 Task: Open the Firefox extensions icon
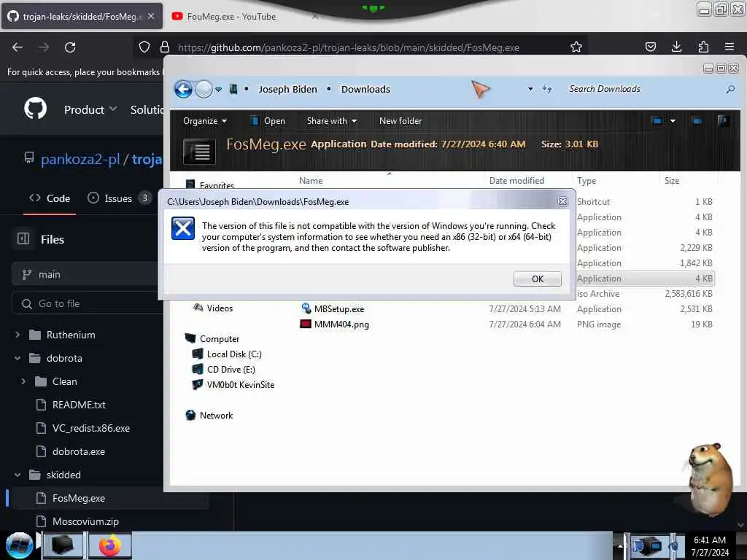(x=703, y=47)
